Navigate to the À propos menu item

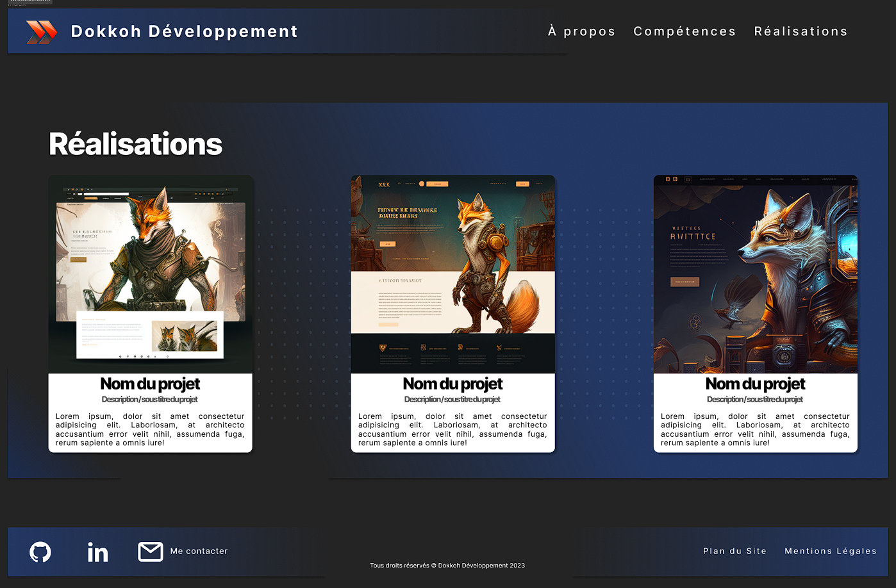(x=581, y=31)
